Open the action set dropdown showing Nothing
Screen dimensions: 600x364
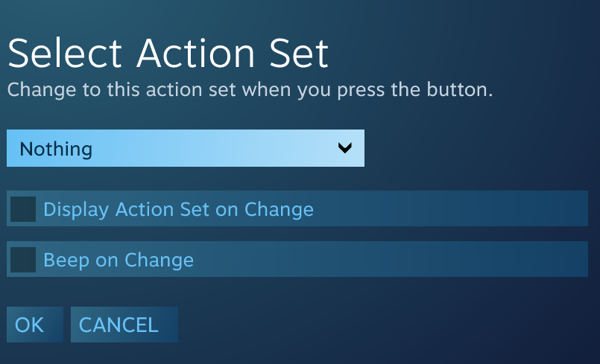coord(185,148)
